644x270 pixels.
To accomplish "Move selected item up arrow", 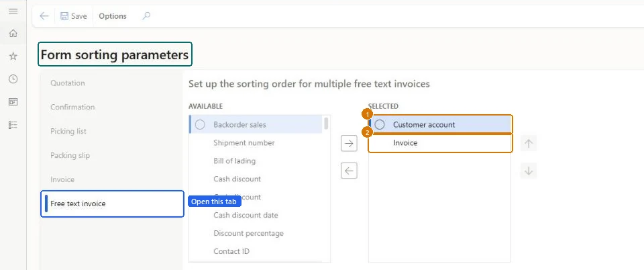I will (x=529, y=144).
